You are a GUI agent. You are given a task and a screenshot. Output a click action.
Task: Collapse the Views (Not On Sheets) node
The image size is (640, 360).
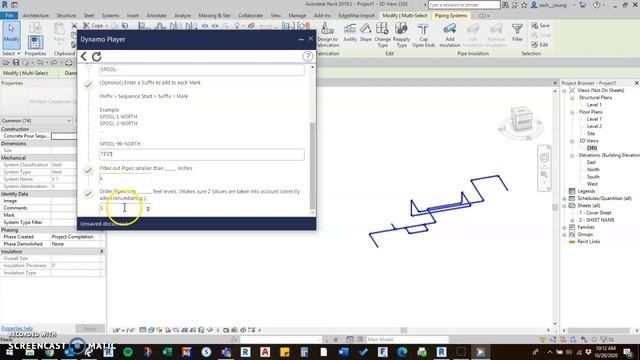564,90
